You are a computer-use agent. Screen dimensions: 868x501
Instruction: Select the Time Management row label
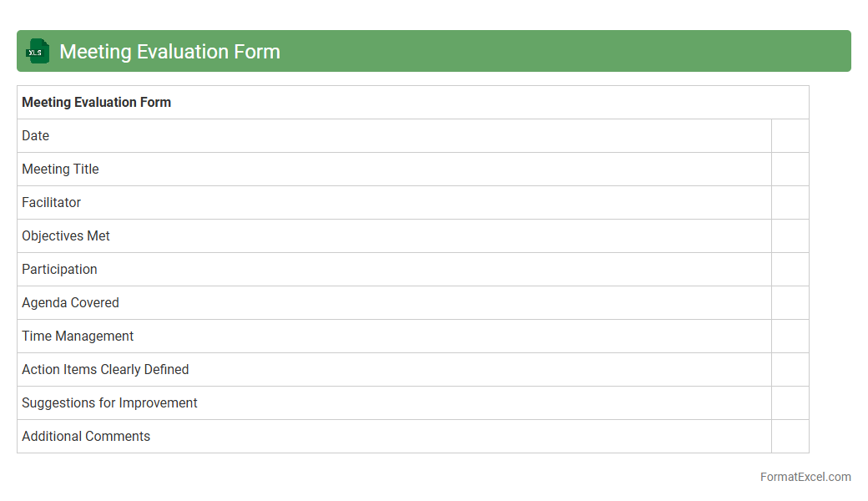click(x=78, y=337)
